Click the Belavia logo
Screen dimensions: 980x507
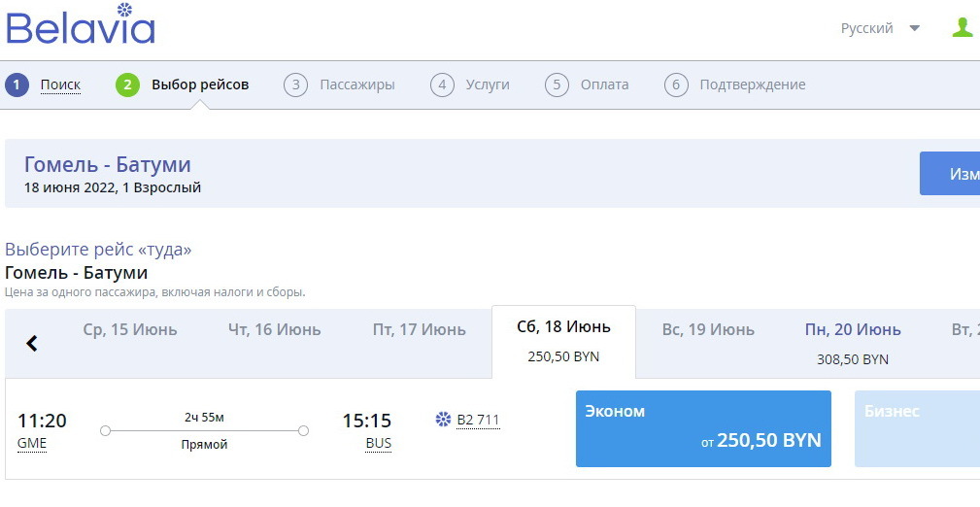(x=81, y=26)
